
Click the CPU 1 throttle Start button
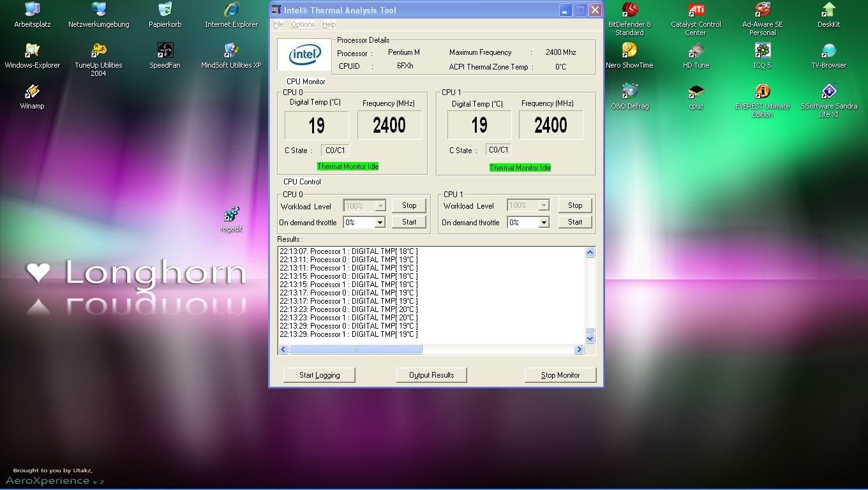[575, 222]
